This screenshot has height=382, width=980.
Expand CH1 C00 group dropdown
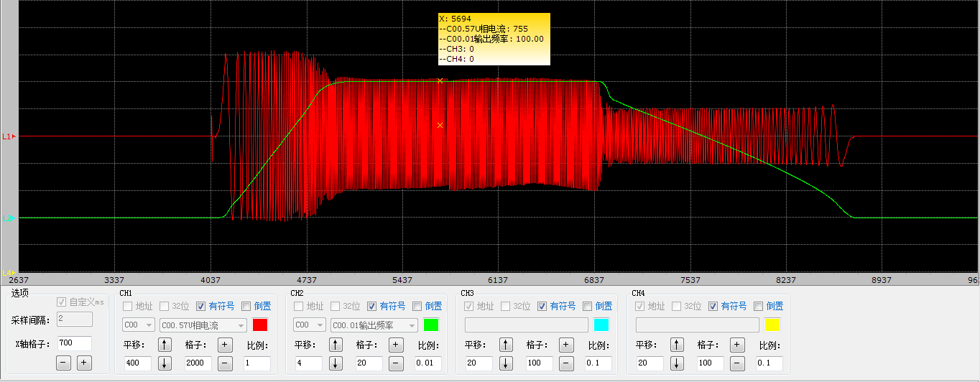tap(139, 325)
